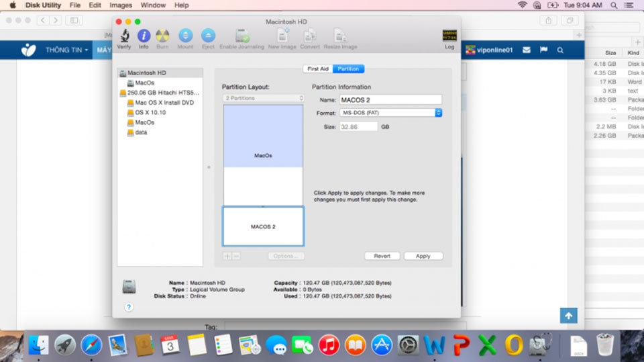The width and height of the screenshot is (644, 362).
Task: Open the Partition Layout dropdown
Action: (263, 98)
